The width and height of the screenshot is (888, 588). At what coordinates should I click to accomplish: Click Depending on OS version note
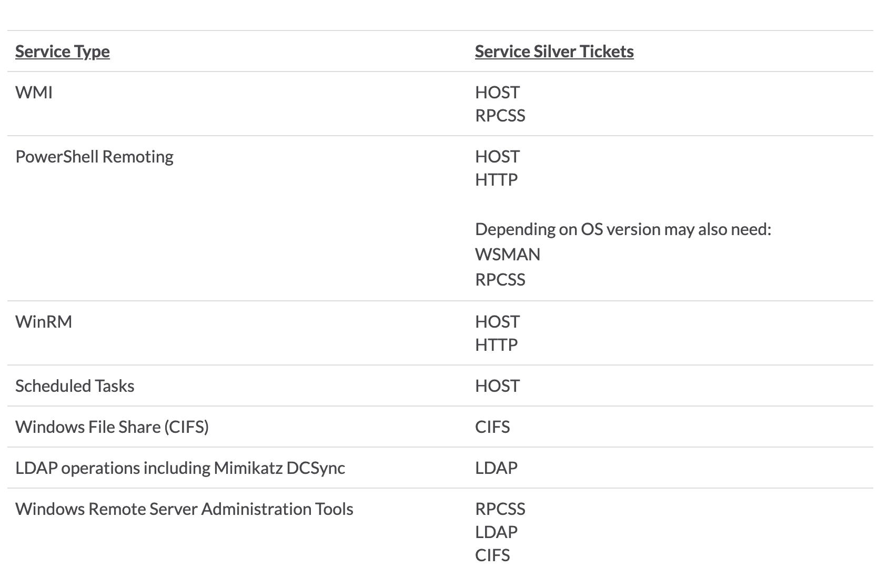click(623, 229)
